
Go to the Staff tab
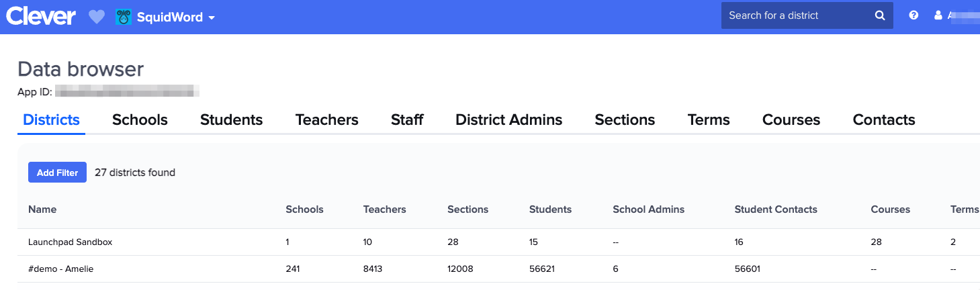click(407, 120)
